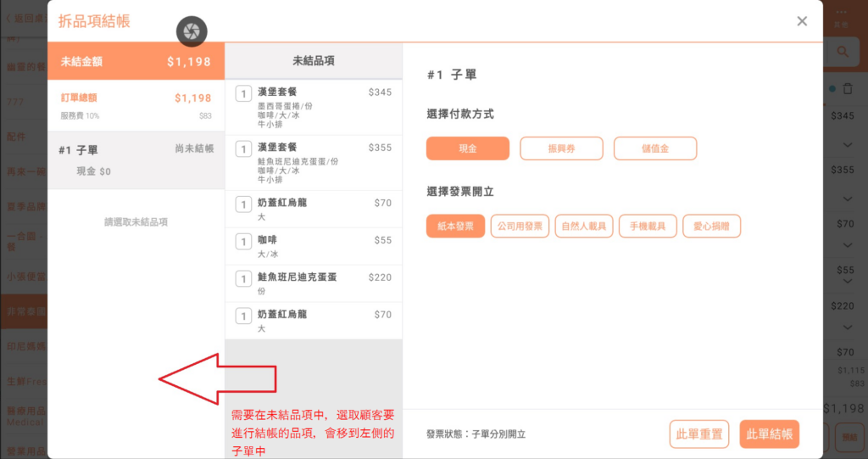The width and height of the screenshot is (868, 459).
Task: Click the trash can icon
Action: tap(848, 88)
